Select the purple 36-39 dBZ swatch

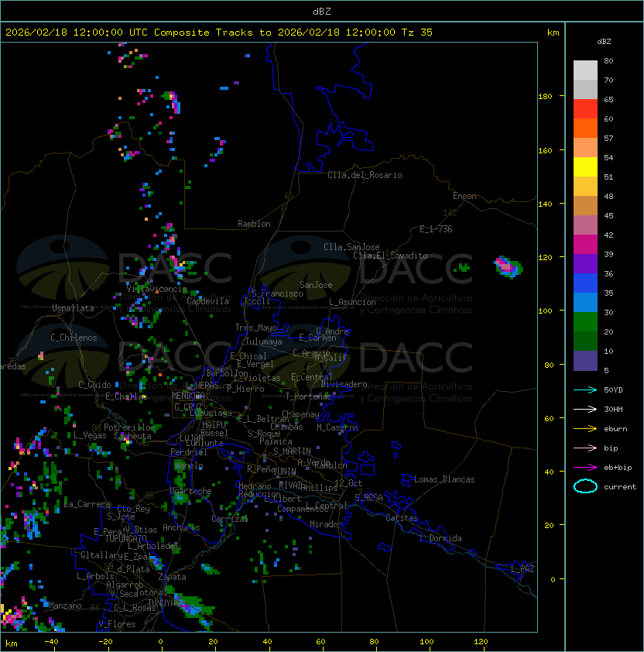click(585, 263)
